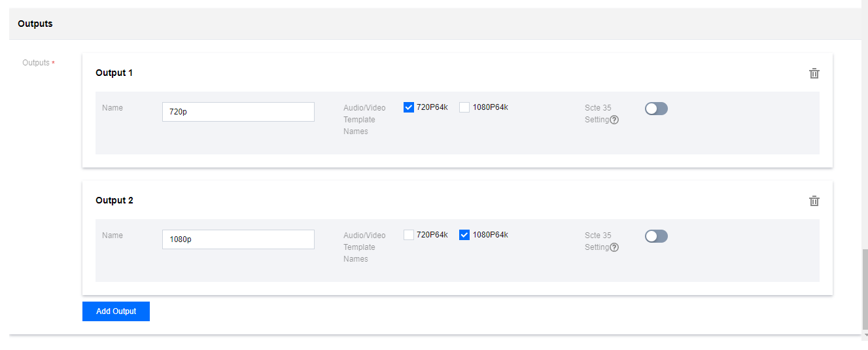Screen dimensions: 868x350
Task: Click the vertical scrollbar thumb
Action: click(865, 288)
